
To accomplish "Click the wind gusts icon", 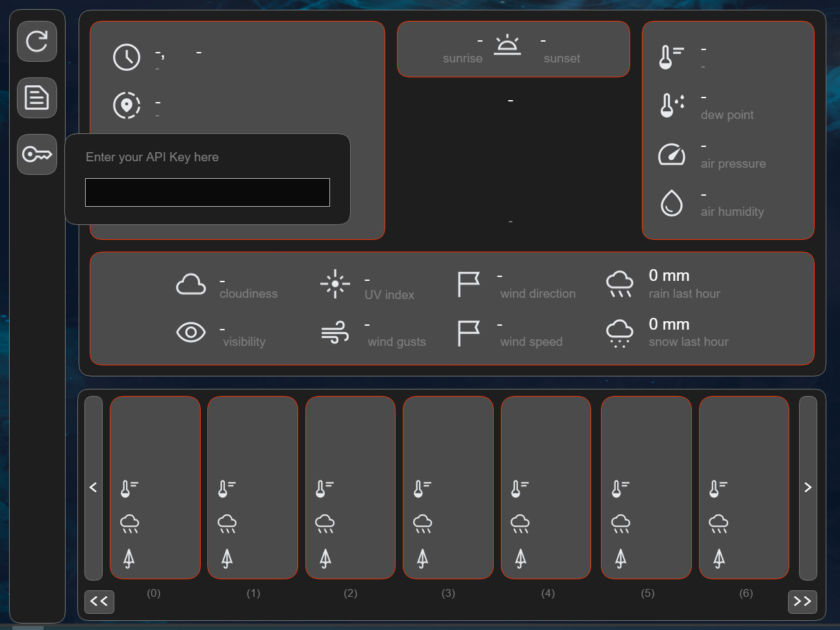I will click(x=335, y=333).
